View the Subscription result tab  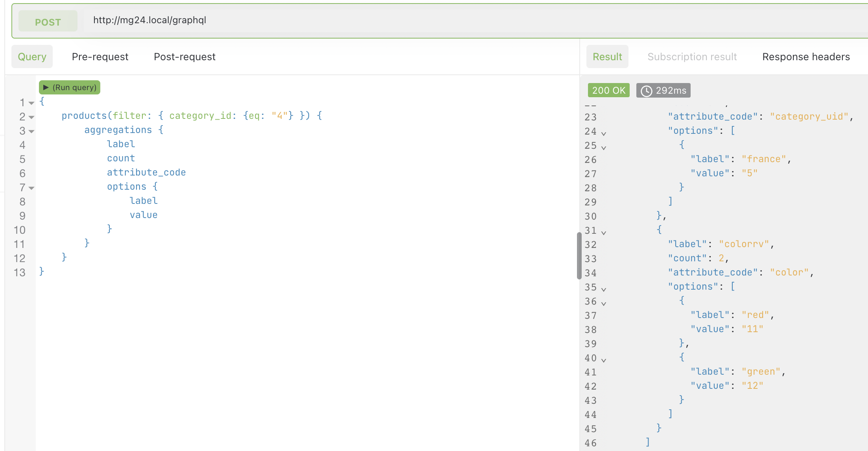692,57
